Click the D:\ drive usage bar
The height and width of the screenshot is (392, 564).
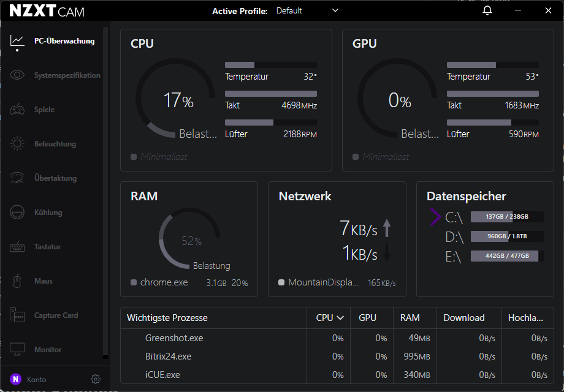click(506, 236)
